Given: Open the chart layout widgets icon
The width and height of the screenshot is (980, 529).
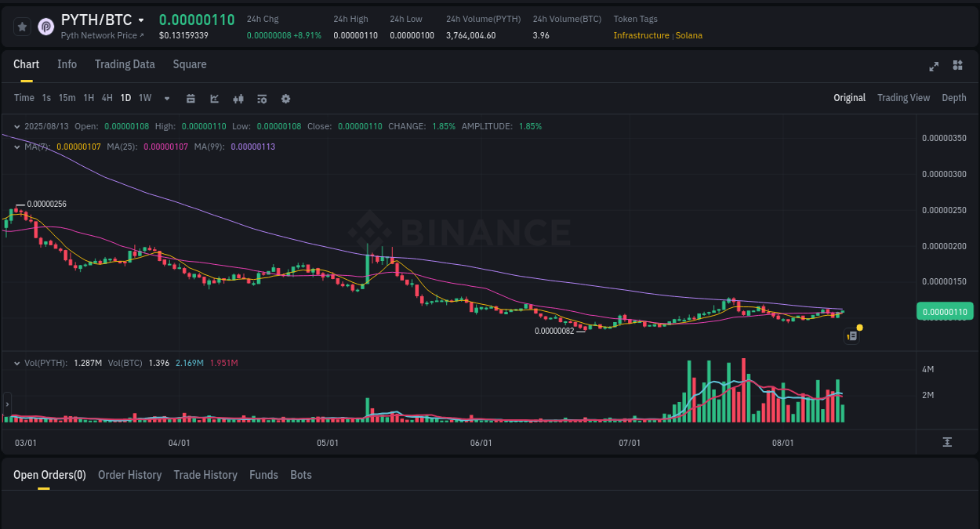Looking at the screenshot, I should (957, 66).
